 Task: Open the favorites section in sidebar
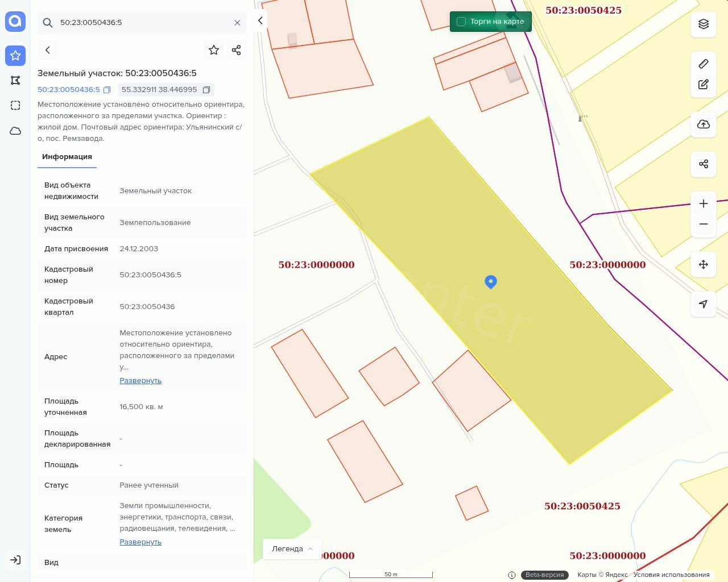[x=15, y=56]
